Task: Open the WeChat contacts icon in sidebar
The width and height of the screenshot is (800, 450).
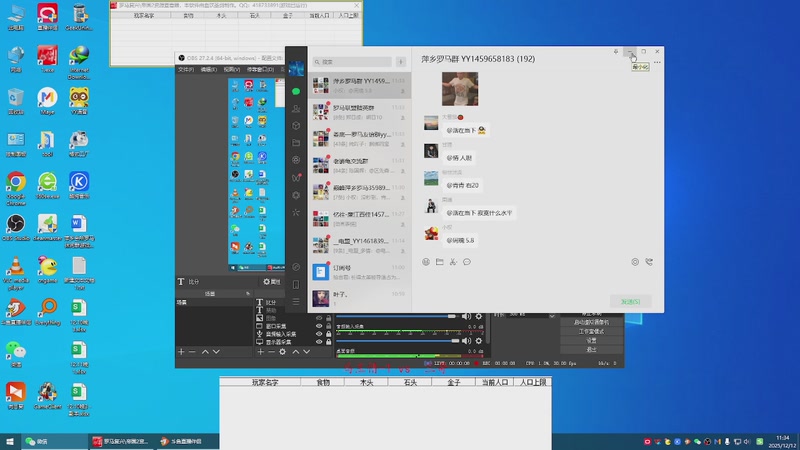Action: (296, 108)
